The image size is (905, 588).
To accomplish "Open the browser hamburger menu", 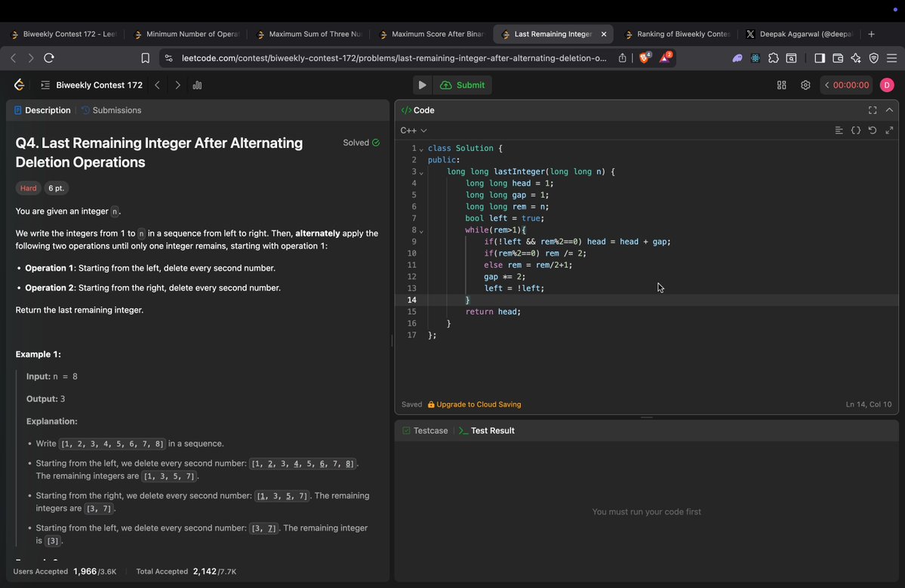I will click(x=891, y=57).
